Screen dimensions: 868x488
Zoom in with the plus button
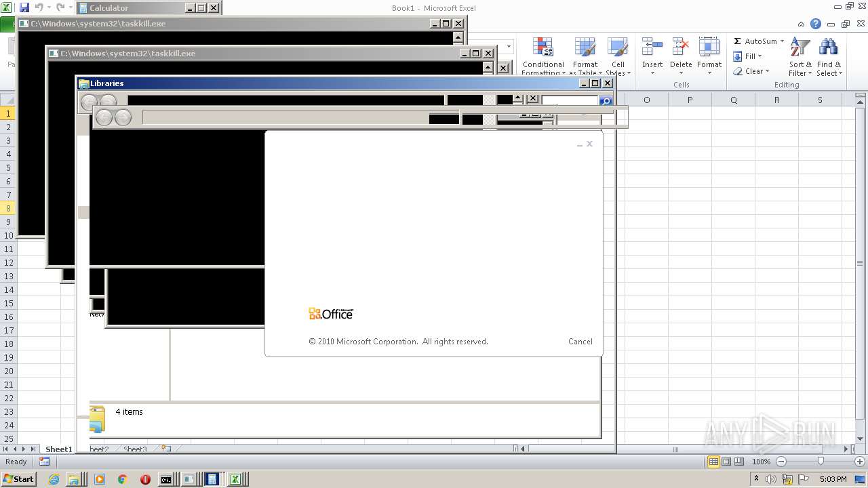point(859,462)
